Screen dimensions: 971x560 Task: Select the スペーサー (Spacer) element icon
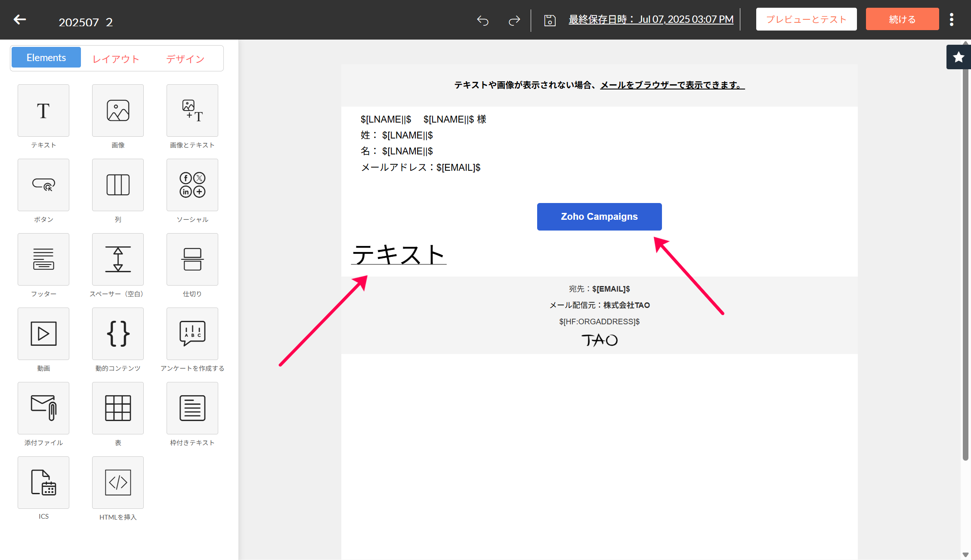tap(118, 259)
